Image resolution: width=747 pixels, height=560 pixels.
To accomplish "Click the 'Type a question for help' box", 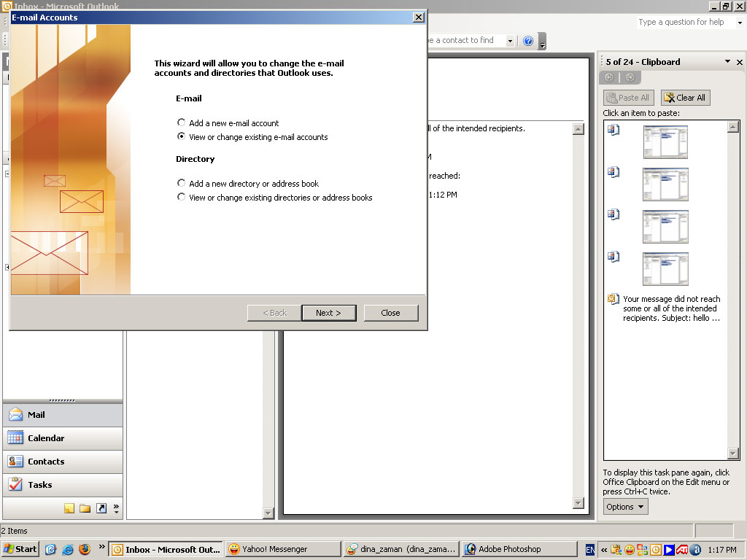I will click(x=685, y=22).
